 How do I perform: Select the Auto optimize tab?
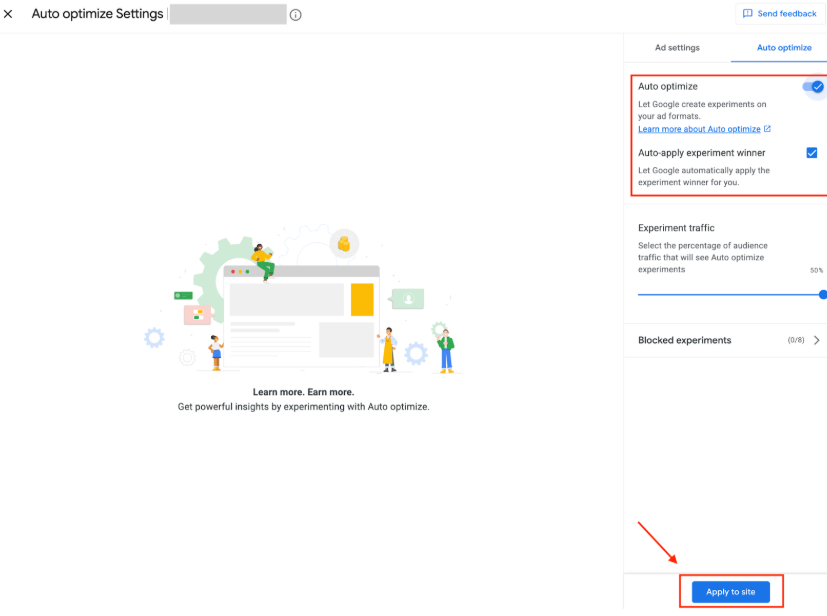point(784,47)
